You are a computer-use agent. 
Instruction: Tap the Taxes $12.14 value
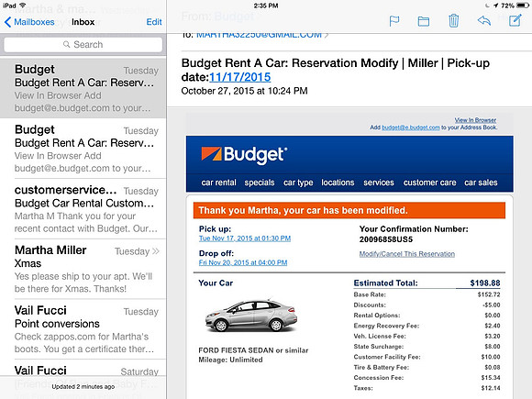coord(491,388)
